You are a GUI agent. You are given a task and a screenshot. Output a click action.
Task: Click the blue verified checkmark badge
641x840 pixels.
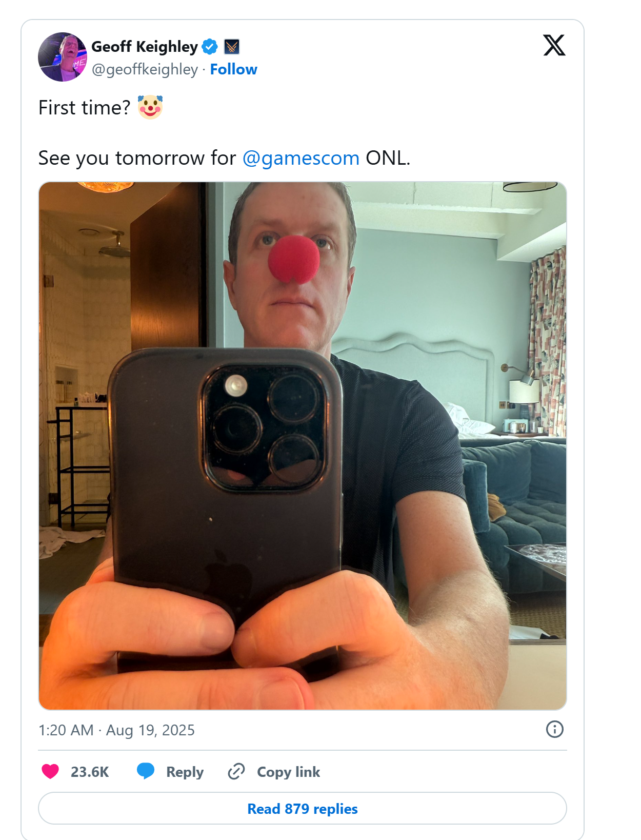tap(209, 47)
